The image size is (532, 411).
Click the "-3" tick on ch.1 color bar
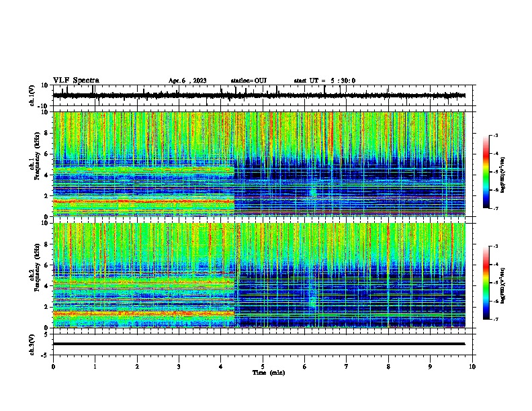click(x=496, y=135)
